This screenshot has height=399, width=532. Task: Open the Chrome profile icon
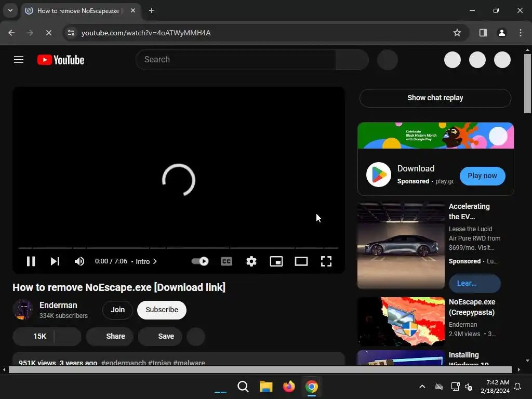501,33
